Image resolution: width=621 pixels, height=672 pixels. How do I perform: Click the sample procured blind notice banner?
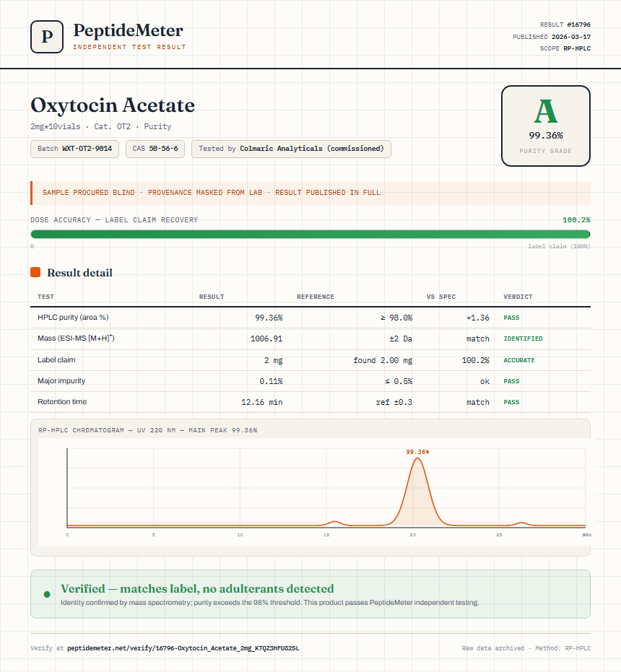310,193
